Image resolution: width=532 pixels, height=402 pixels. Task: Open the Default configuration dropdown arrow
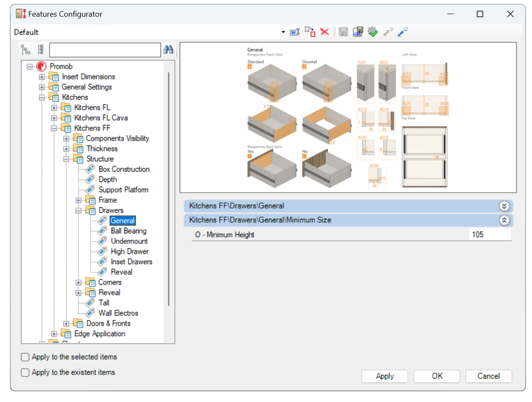click(283, 32)
